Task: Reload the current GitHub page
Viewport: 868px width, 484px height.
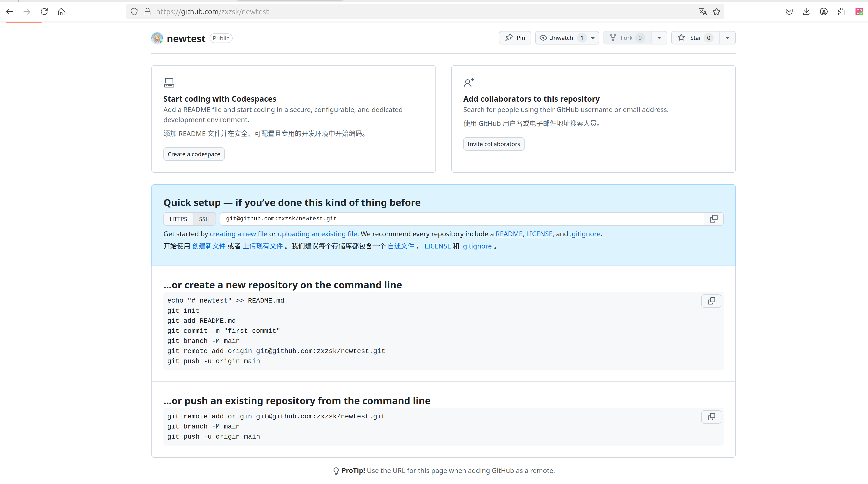Action: pyautogui.click(x=44, y=12)
